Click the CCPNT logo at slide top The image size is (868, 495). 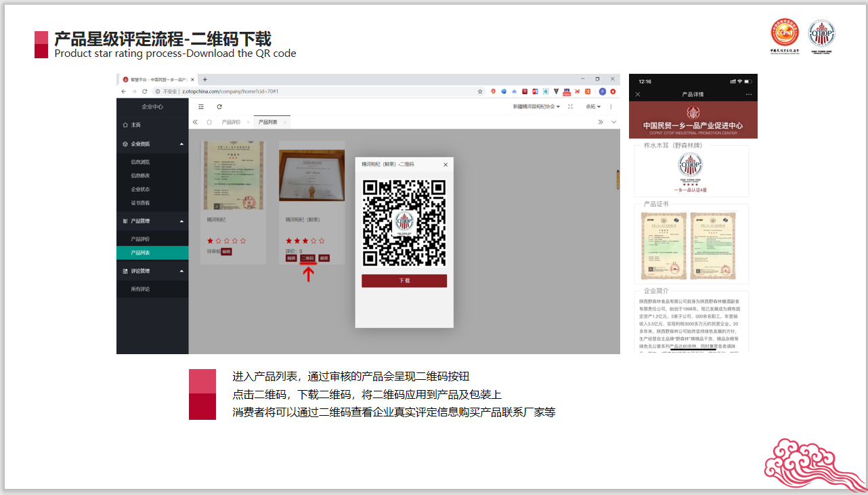(785, 37)
